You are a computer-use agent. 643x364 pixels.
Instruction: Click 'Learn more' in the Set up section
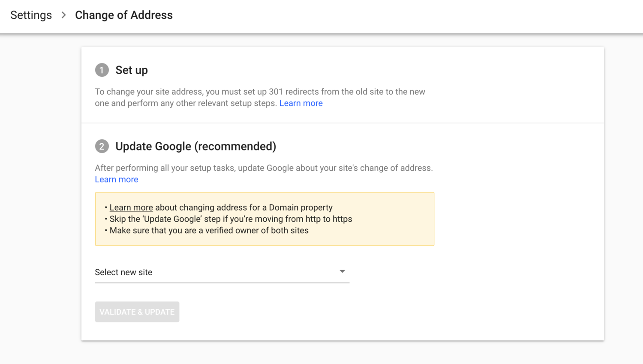click(x=301, y=103)
